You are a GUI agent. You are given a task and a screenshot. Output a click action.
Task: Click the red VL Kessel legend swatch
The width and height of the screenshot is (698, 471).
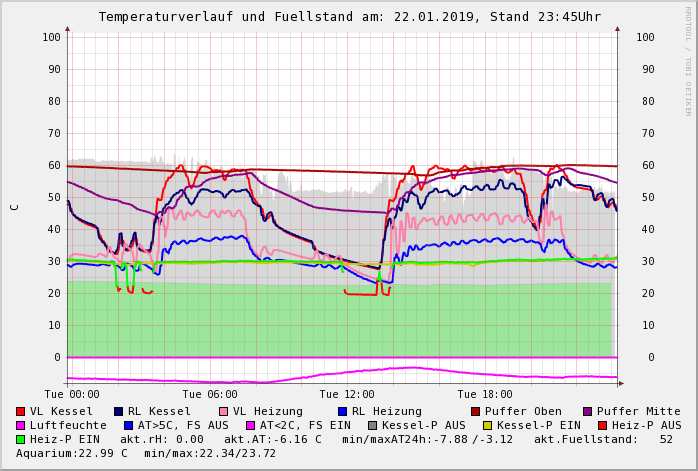[x=21, y=411]
